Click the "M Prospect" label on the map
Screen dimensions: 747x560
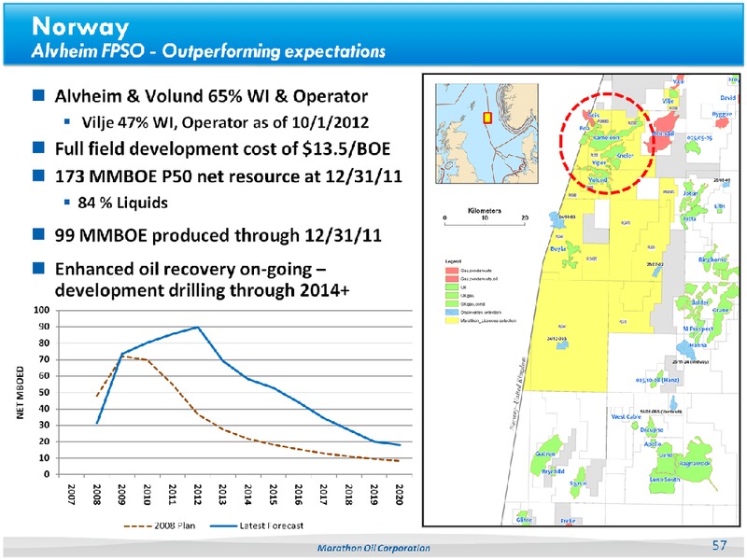tap(698, 329)
